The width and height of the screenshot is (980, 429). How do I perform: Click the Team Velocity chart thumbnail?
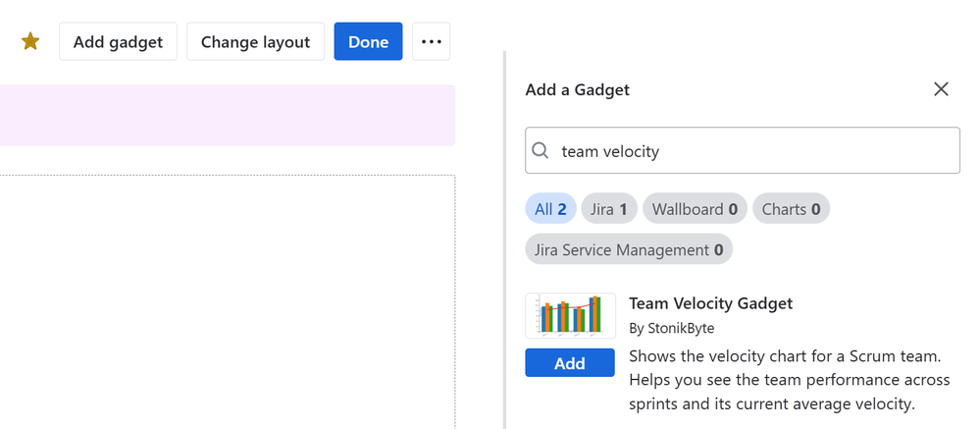click(x=570, y=316)
